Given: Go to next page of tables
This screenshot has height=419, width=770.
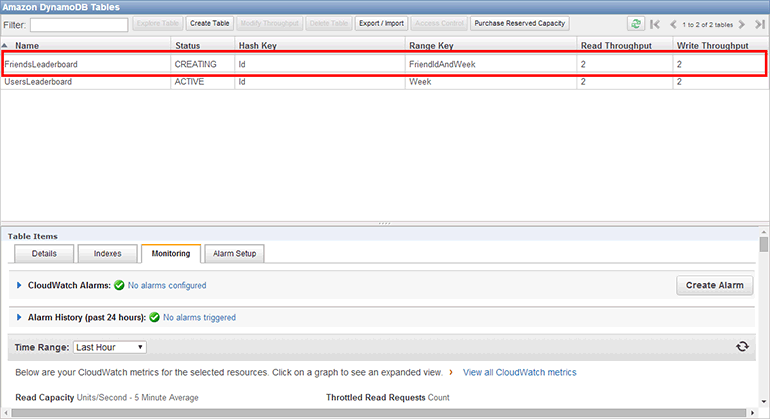Looking at the screenshot, I should tap(742, 23).
